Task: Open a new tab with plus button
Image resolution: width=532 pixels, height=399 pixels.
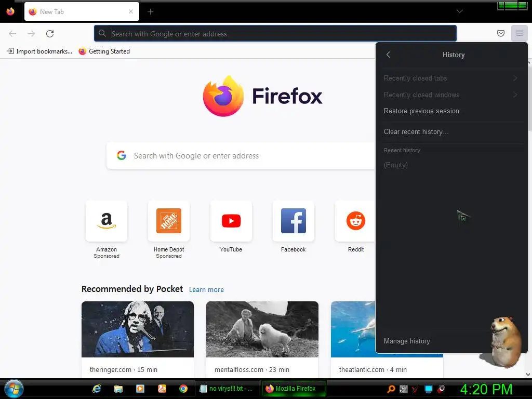Action: [x=150, y=12]
